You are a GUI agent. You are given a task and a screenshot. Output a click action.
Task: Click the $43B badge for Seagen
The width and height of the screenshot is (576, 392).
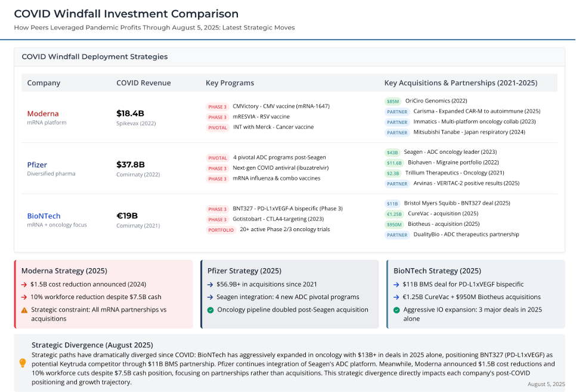pos(392,153)
